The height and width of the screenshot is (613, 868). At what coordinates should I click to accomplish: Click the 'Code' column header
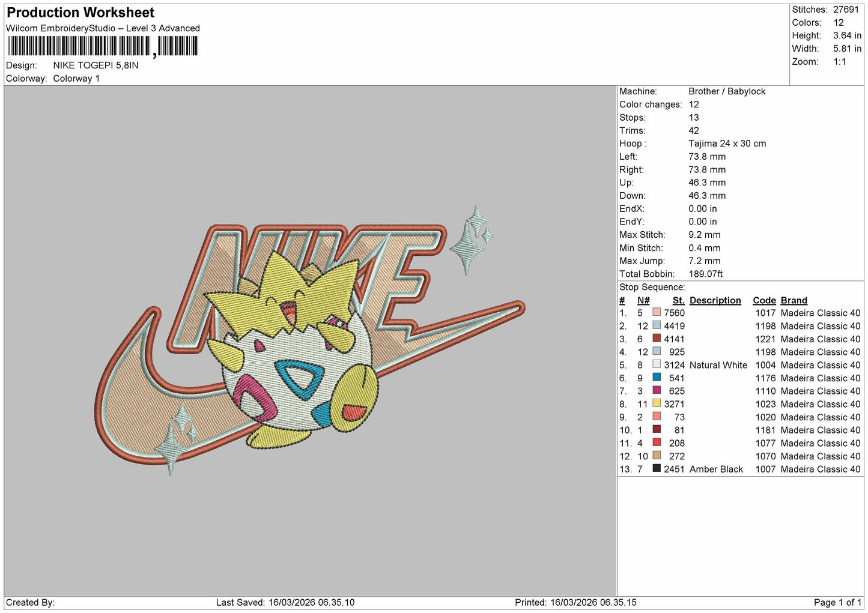pyautogui.click(x=764, y=300)
